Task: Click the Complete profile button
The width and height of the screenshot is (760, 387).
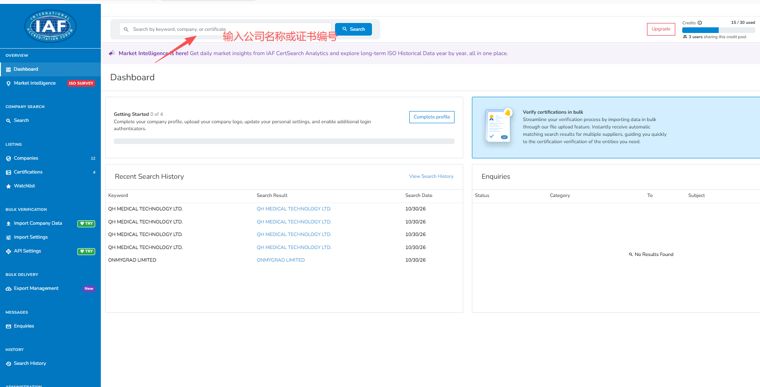Action: 431,117
